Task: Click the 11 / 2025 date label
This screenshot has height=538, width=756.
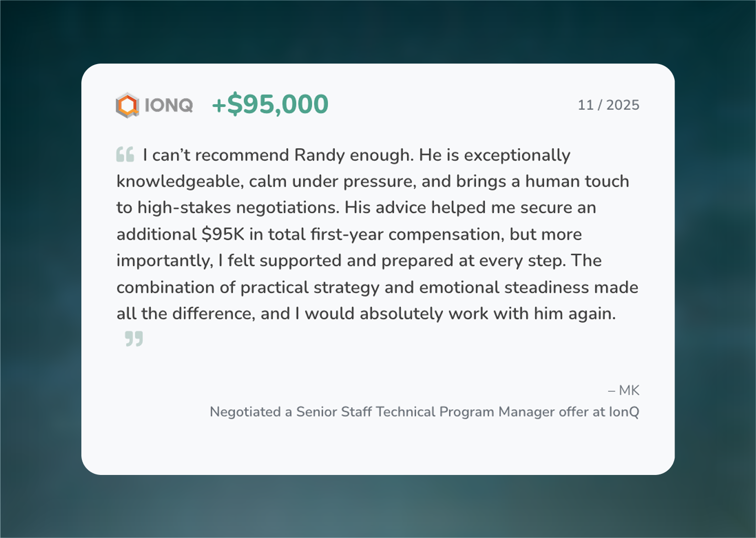Action: click(x=608, y=105)
